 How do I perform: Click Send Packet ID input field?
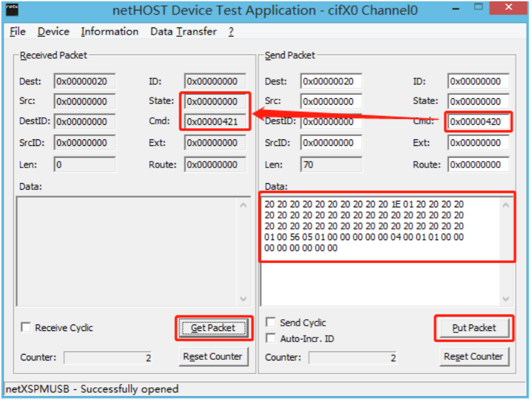(x=478, y=81)
